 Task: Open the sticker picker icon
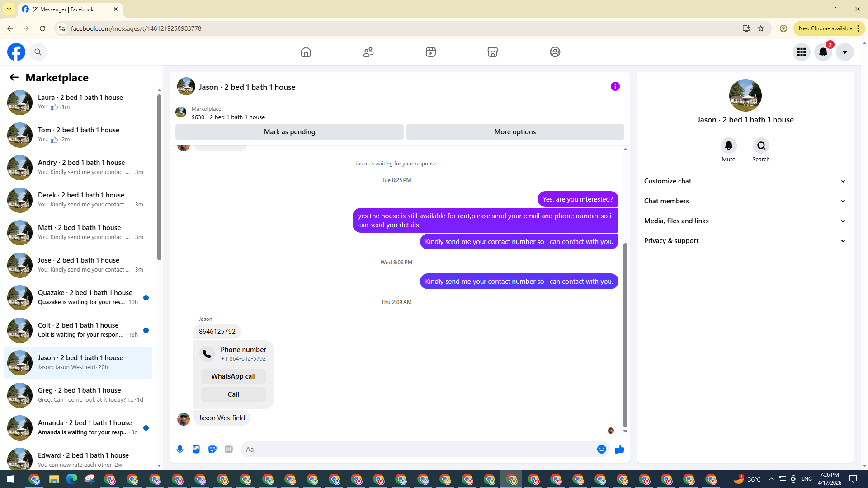[x=212, y=449]
